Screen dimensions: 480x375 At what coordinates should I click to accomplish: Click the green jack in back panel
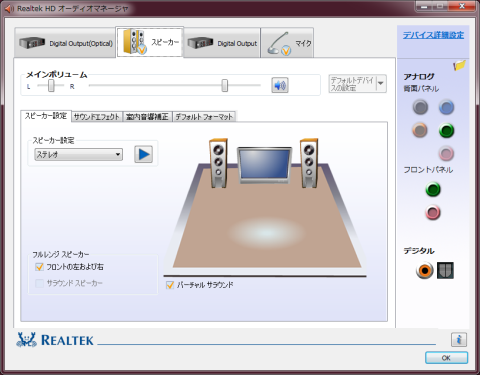446,130
